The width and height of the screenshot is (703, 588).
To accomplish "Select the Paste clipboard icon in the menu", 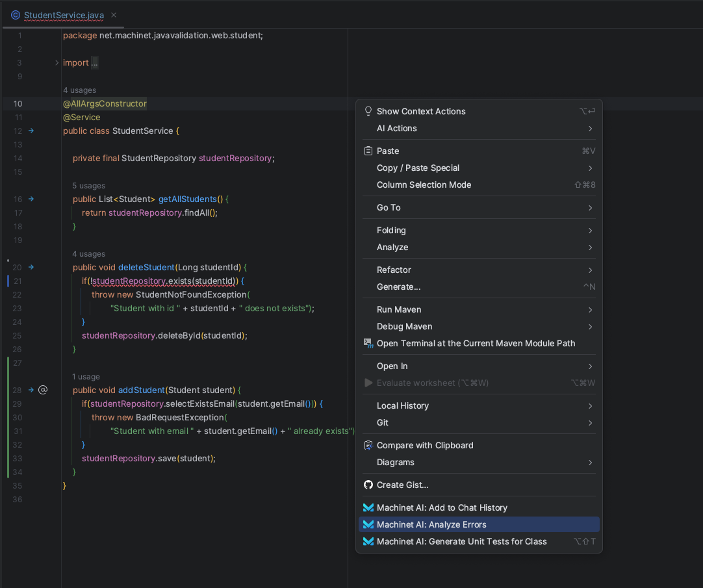I will point(368,151).
